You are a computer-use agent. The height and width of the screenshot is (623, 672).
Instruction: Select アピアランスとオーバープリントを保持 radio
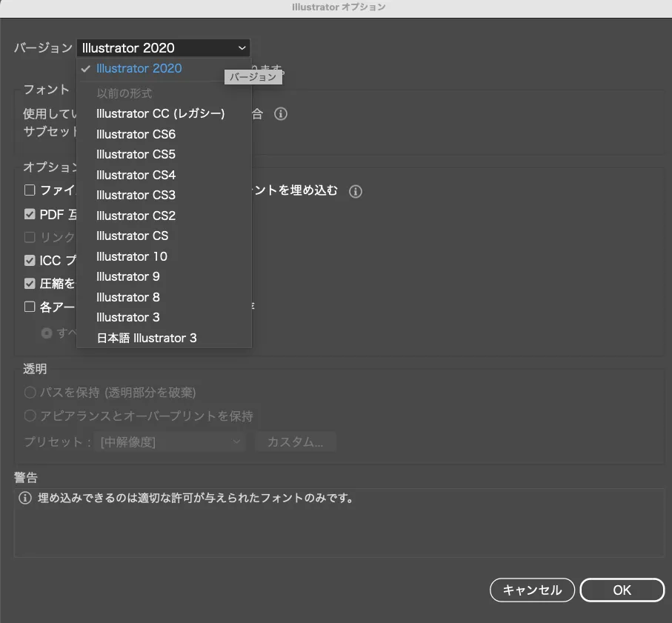coord(30,416)
